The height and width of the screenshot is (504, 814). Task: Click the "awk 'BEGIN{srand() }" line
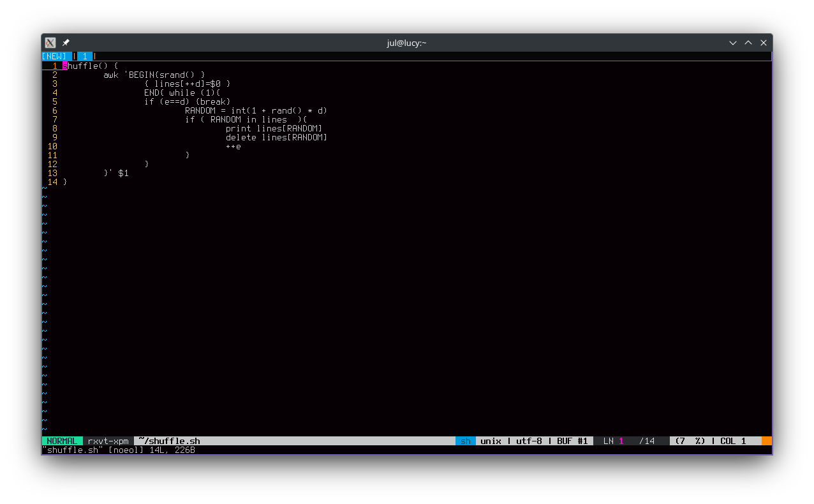tap(154, 75)
